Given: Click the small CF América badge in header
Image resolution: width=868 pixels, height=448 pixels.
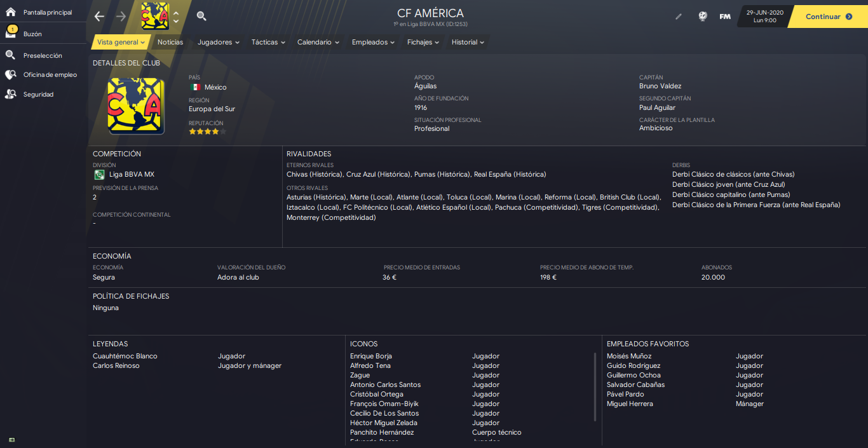Looking at the screenshot, I should [x=155, y=16].
